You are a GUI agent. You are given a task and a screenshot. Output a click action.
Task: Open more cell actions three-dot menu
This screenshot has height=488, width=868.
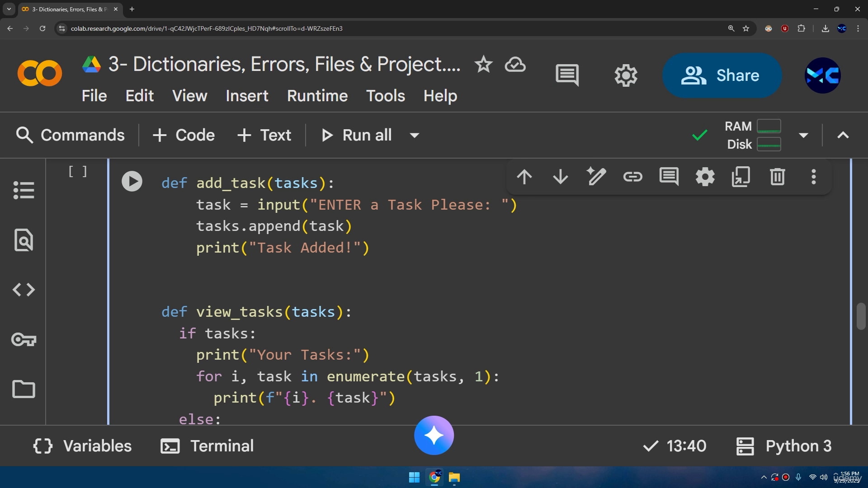pos(813,177)
